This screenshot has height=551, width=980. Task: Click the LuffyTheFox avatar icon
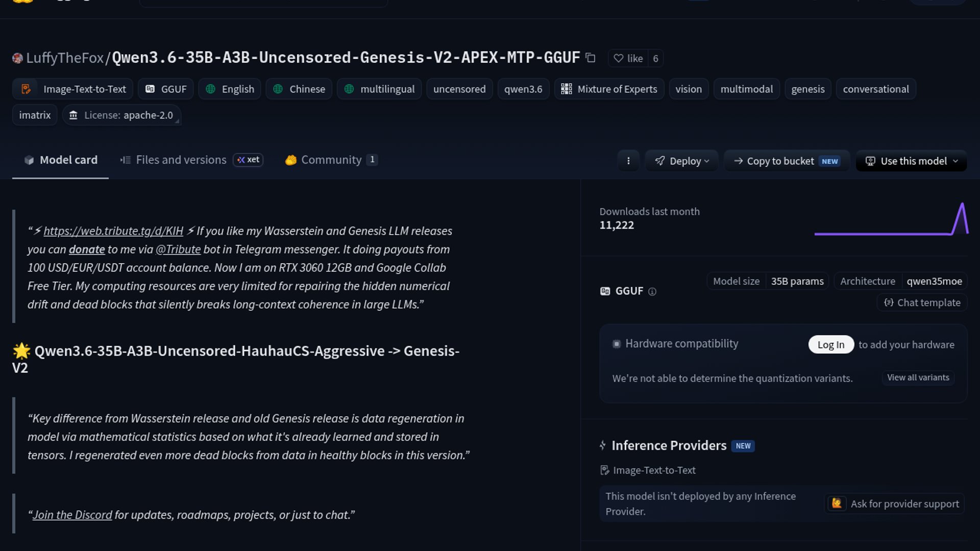[17, 58]
